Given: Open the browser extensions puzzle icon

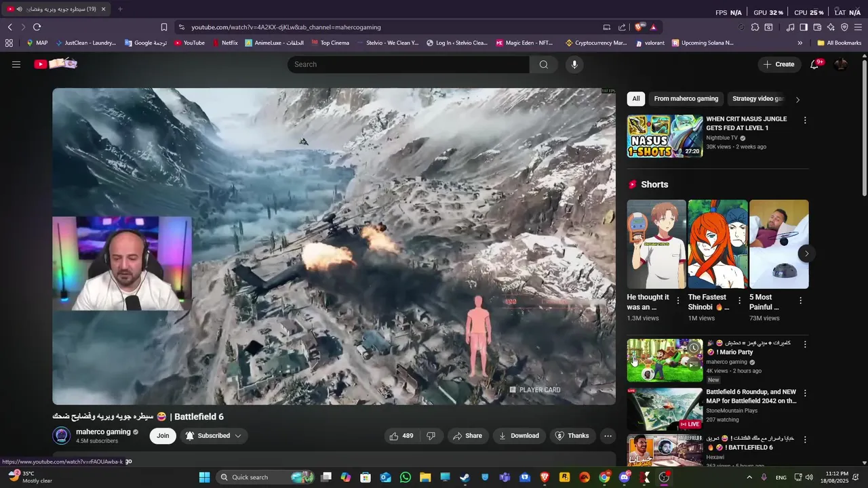Looking at the screenshot, I should pos(755,27).
